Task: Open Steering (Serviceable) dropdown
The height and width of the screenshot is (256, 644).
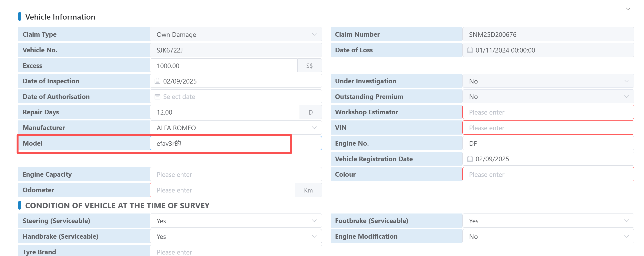Action: [314, 221]
